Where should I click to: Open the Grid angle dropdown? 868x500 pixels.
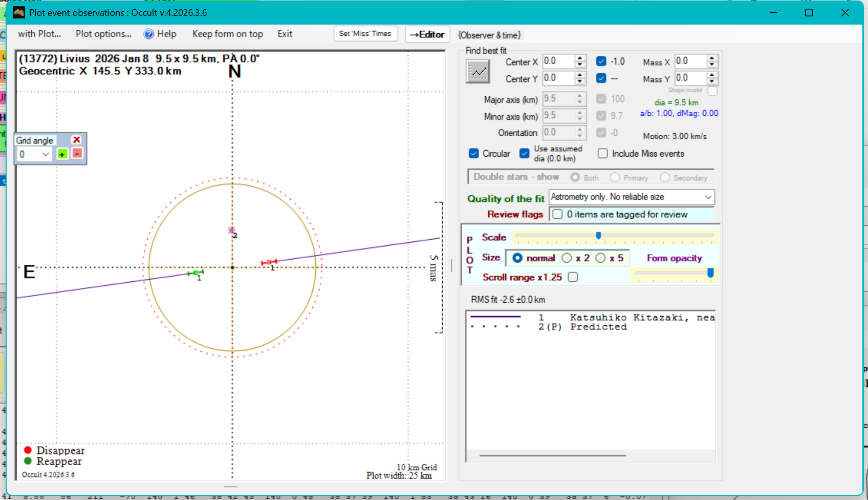46,154
